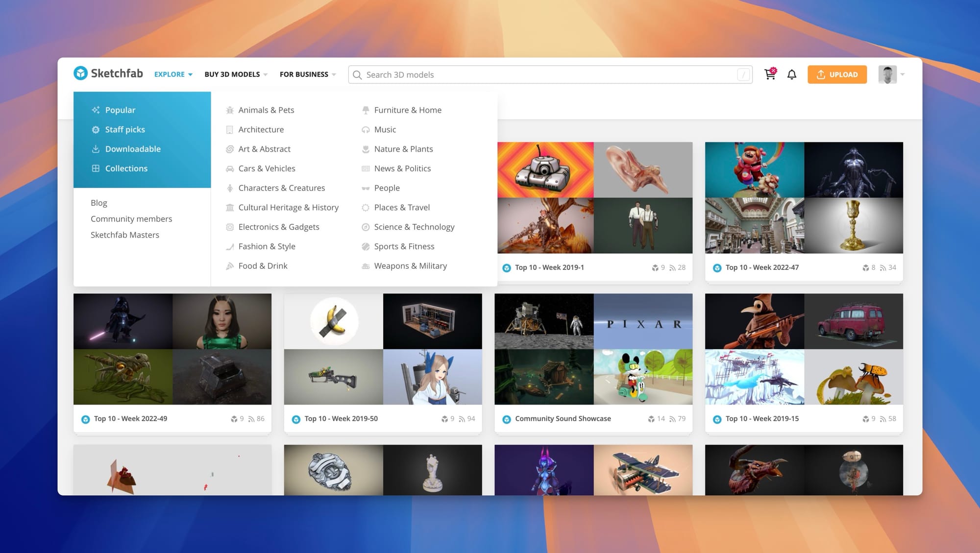
Task: Click the search magnifier icon
Action: [x=357, y=75]
